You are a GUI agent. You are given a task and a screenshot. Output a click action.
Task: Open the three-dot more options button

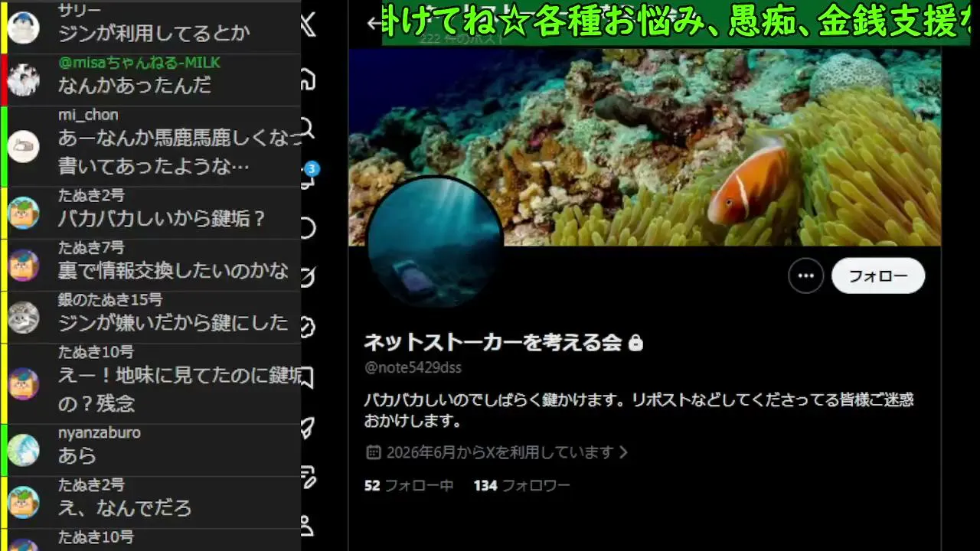click(805, 276)
